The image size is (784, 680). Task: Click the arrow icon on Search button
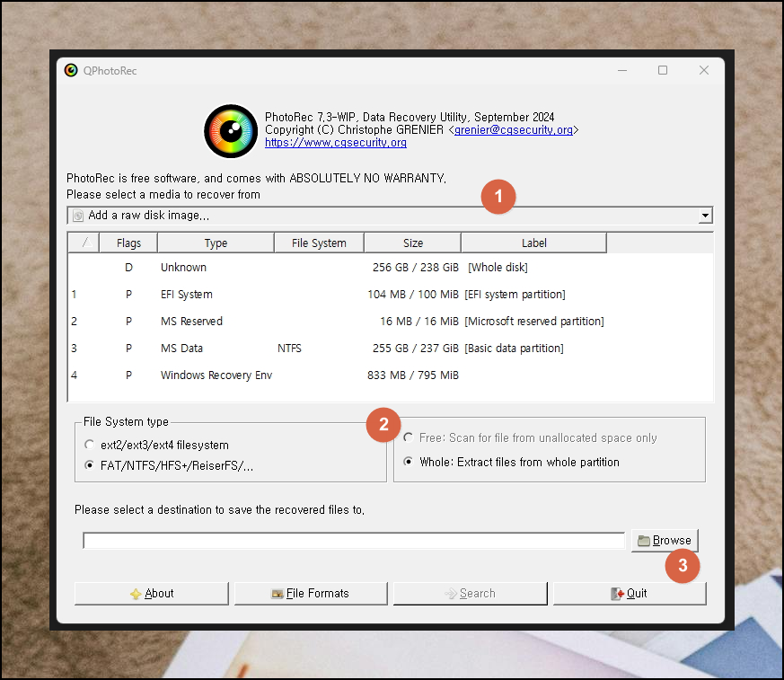(451, 594)
